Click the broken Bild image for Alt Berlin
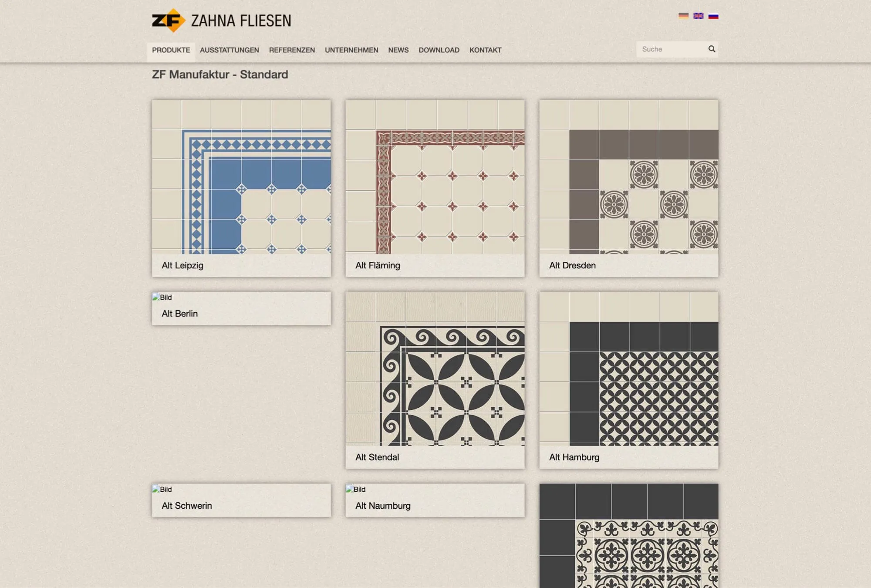Image resolution: width=871 pixels, height=588 pixels. 162,297
